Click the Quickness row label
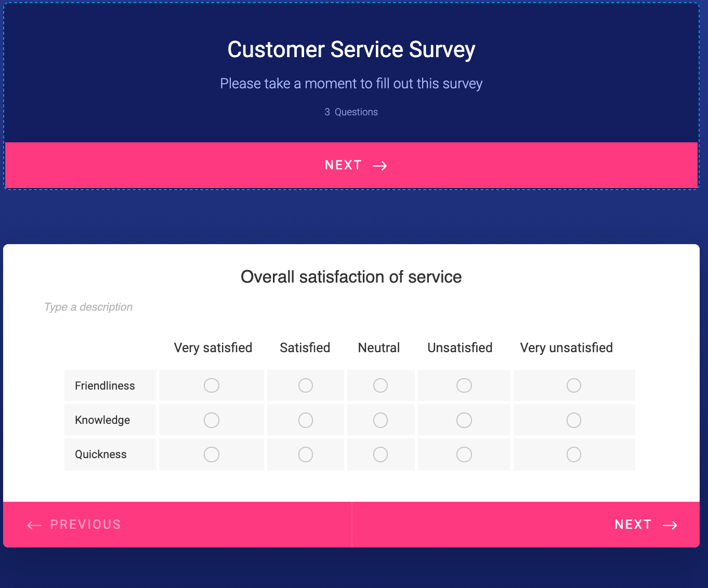The height and width of the screenshot is (588, 708). coord(101,455)
